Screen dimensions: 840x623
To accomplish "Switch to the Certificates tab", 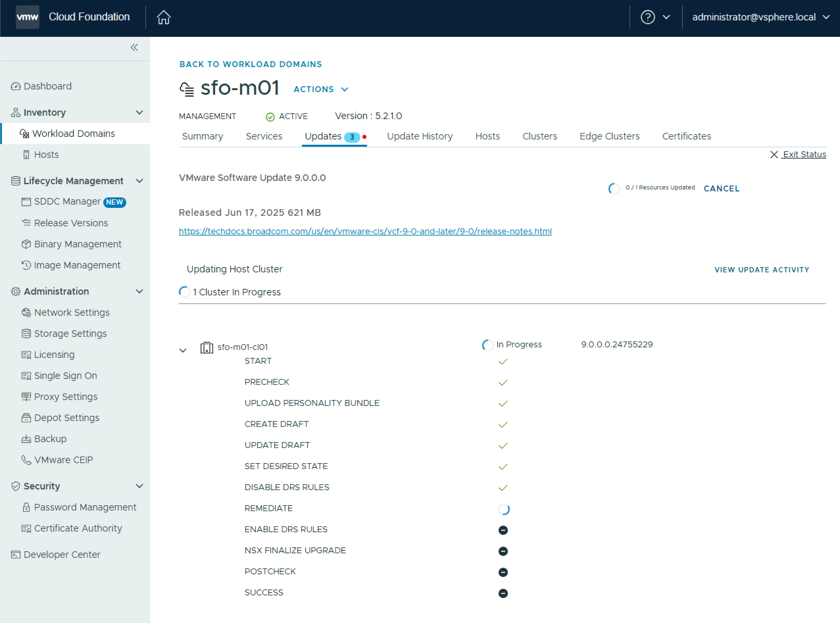I will click(686, 136).
